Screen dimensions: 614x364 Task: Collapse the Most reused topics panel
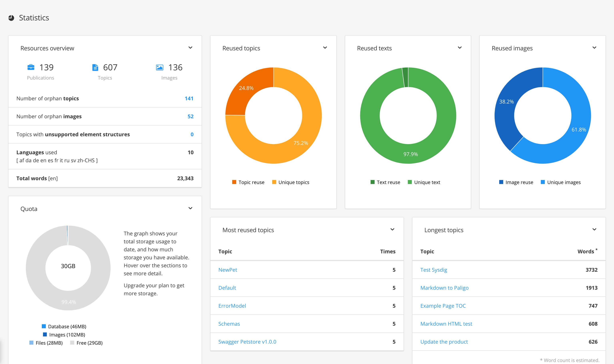(x=392, y=229)
